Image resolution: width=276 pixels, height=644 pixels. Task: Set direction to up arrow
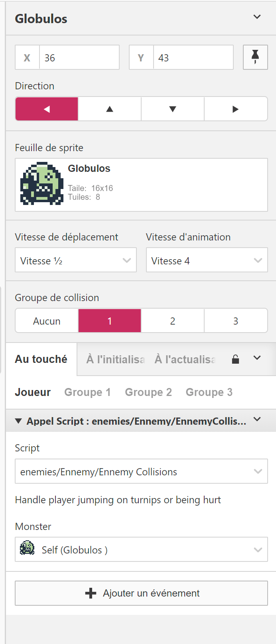(x=110, y=109)
